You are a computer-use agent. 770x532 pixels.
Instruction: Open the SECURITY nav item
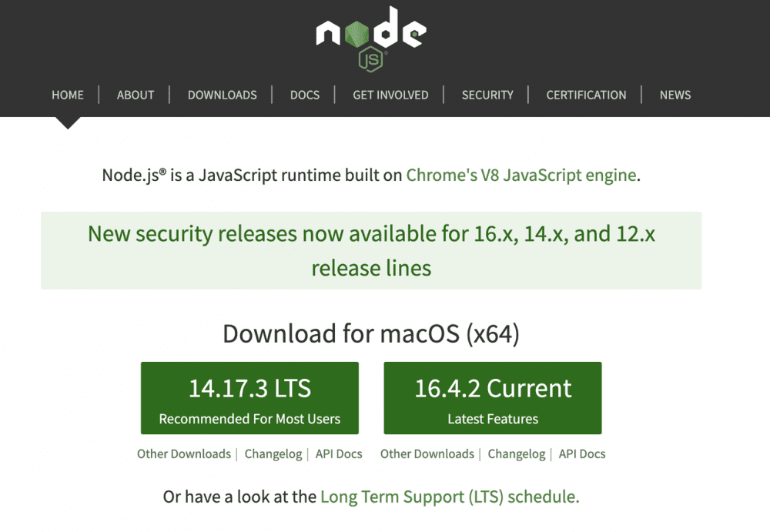coord(487,95)
